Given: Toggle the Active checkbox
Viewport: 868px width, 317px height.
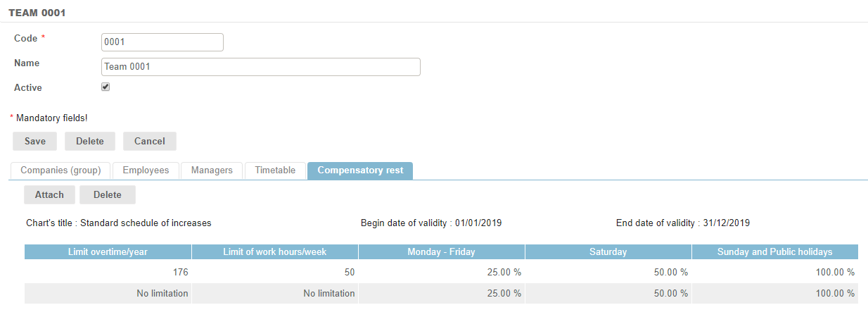Looking at the screenshot, I should click(106, 87).
